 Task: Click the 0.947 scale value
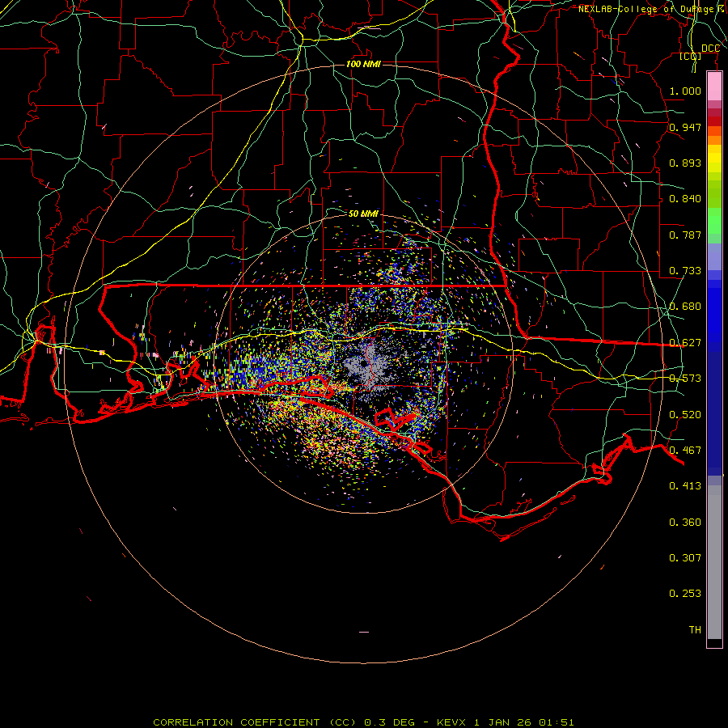[685, 127]
